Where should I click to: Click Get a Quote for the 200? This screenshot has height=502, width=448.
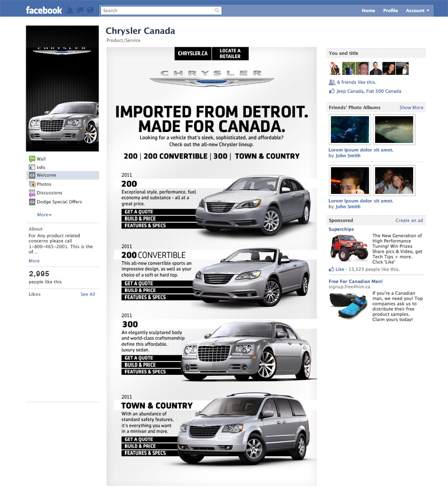point(158,211)
